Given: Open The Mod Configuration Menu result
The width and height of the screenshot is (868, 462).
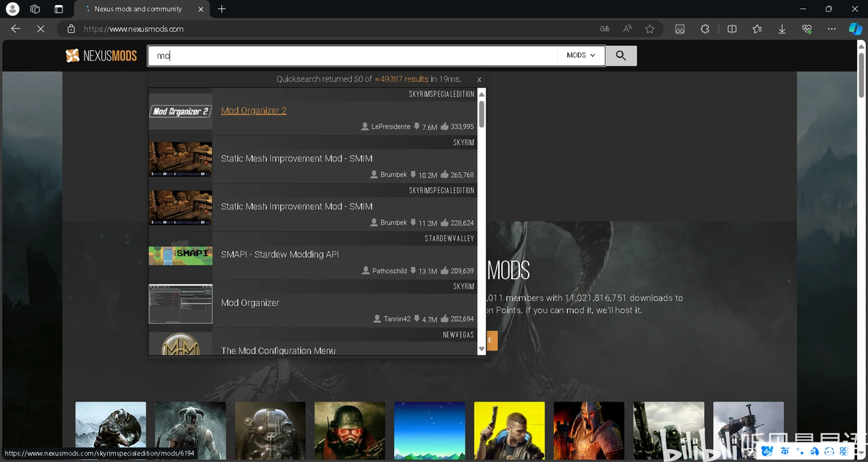Looking at the screenshot, I should 278,351.
